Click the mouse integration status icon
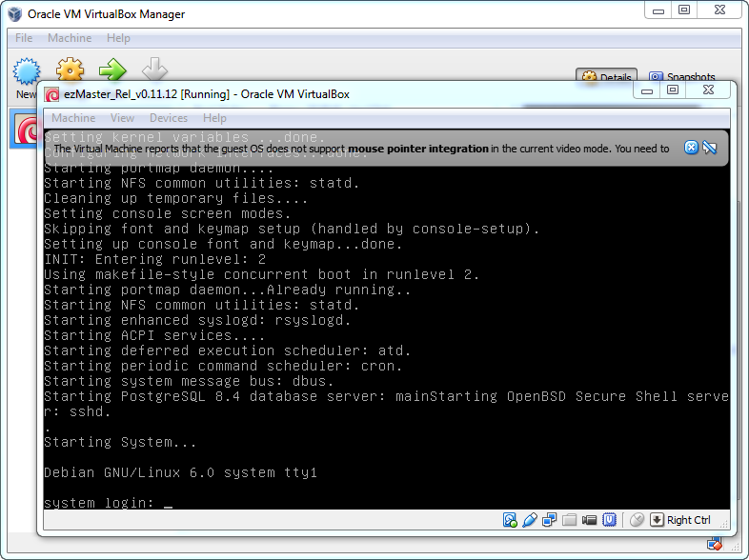 pyautogui.click(x=637, y=520)
